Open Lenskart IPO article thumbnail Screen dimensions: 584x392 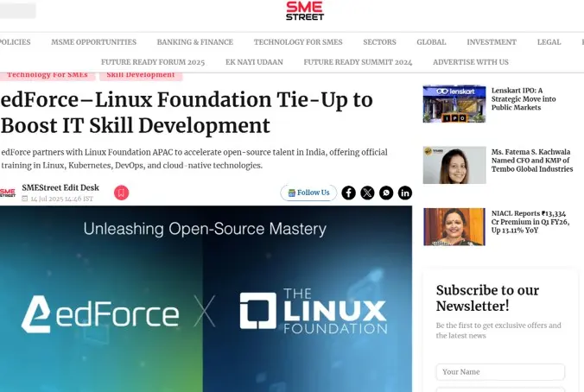coord(454,104)
